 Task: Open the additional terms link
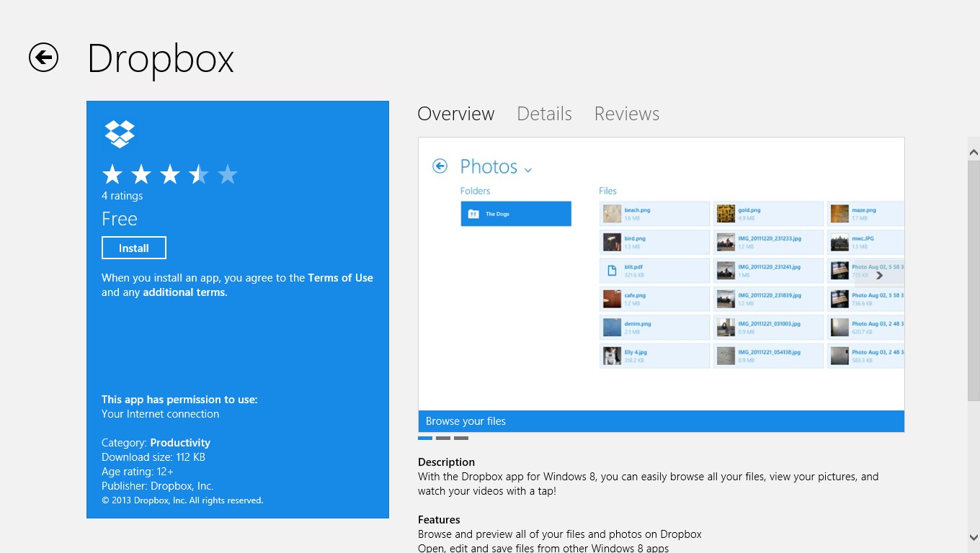click(184, 292)
